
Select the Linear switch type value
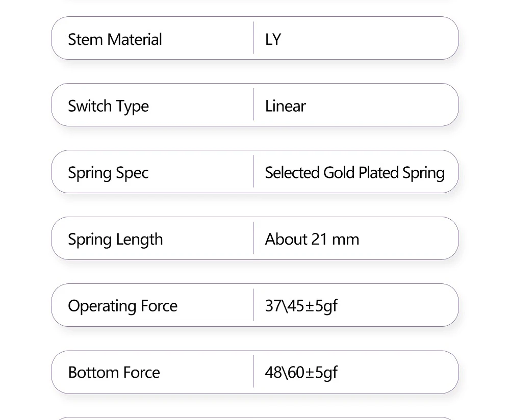285,106
